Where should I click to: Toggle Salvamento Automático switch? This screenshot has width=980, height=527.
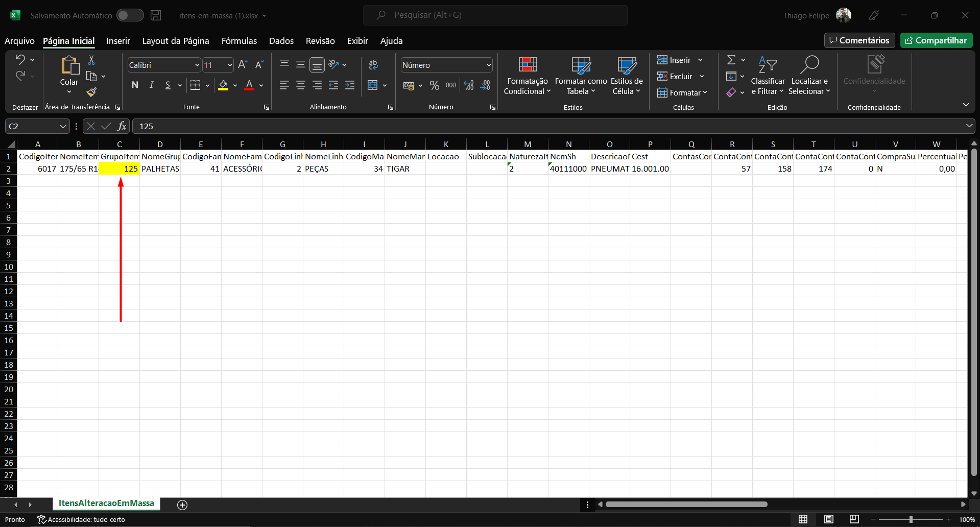pyautogui.click(x=130, y=15)
